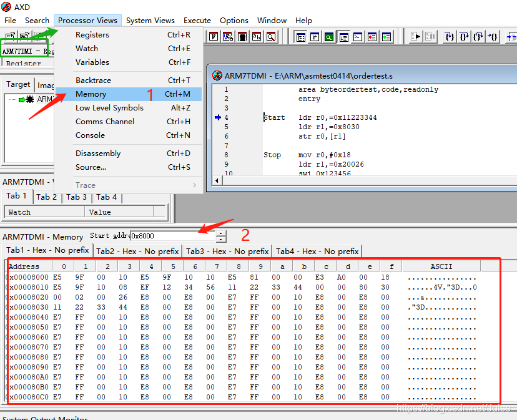Click the 'r' Registers view icon

315,37
